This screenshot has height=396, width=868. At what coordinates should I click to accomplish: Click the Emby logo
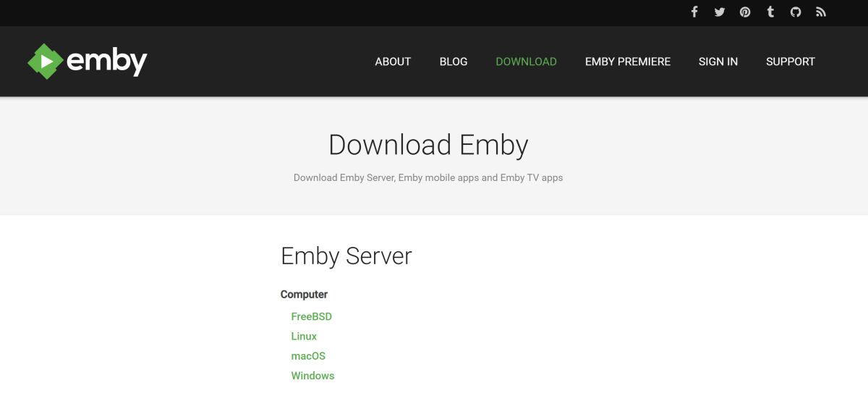pos(88,62)
